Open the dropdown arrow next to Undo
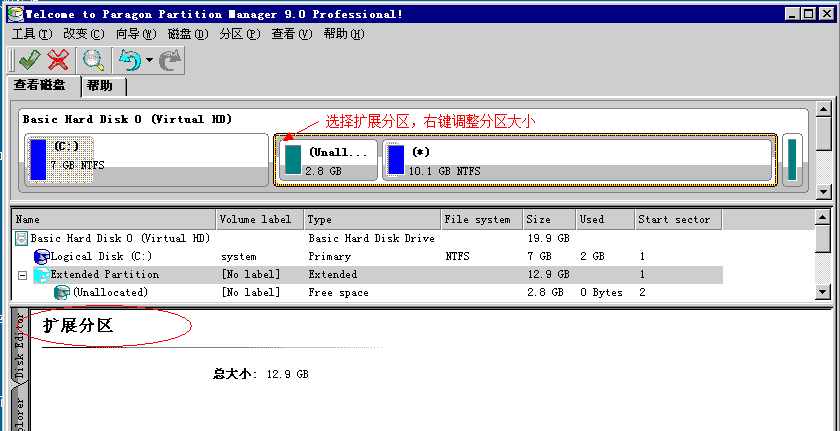This screenshot has width=840, height=431. (149, 61)
